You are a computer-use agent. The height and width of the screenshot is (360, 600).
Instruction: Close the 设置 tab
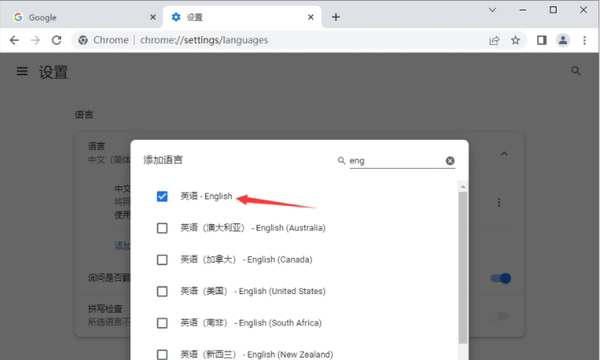pos(311,17)
